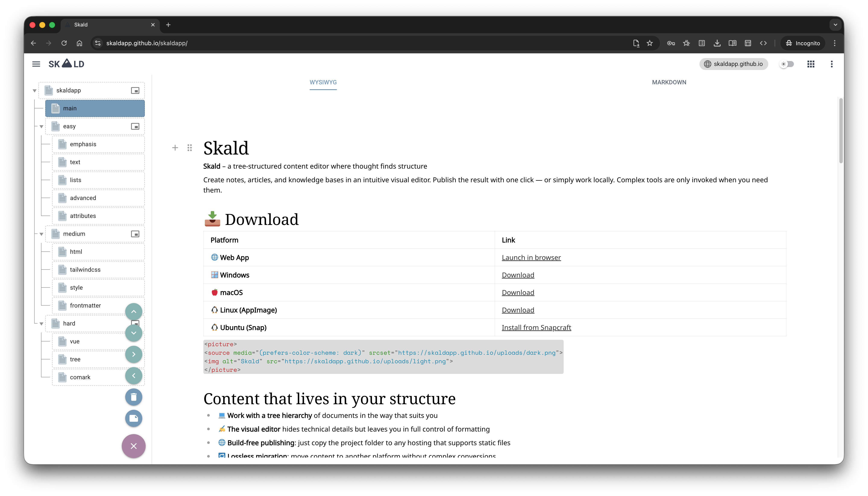
Task: Toggle the light/dark theme switch
Action: pos(787,64)
